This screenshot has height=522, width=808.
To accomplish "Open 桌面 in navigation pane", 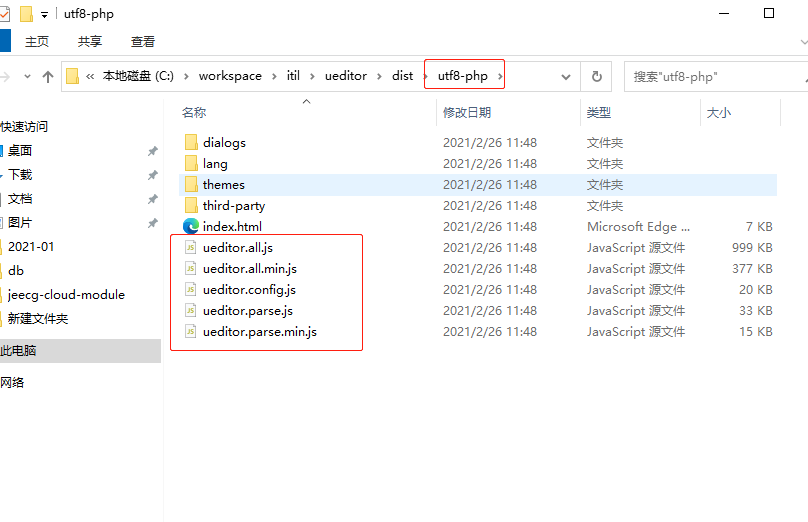I will point(20,150).
